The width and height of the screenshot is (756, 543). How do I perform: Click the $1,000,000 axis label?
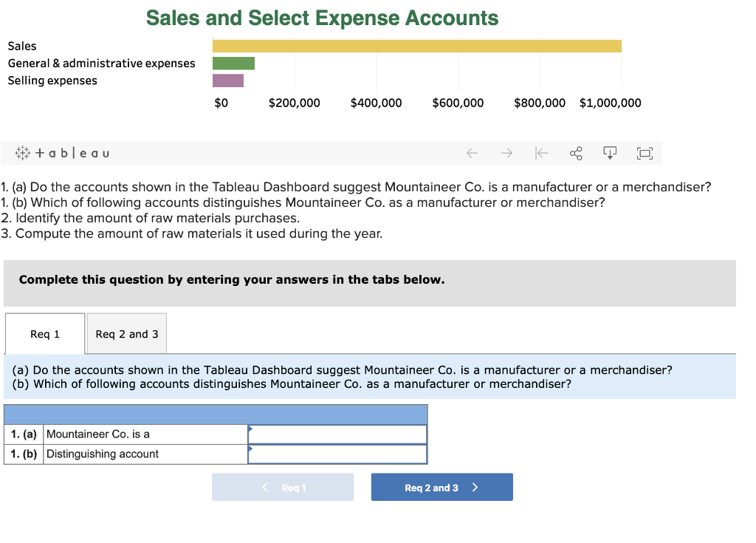[611, 103]
